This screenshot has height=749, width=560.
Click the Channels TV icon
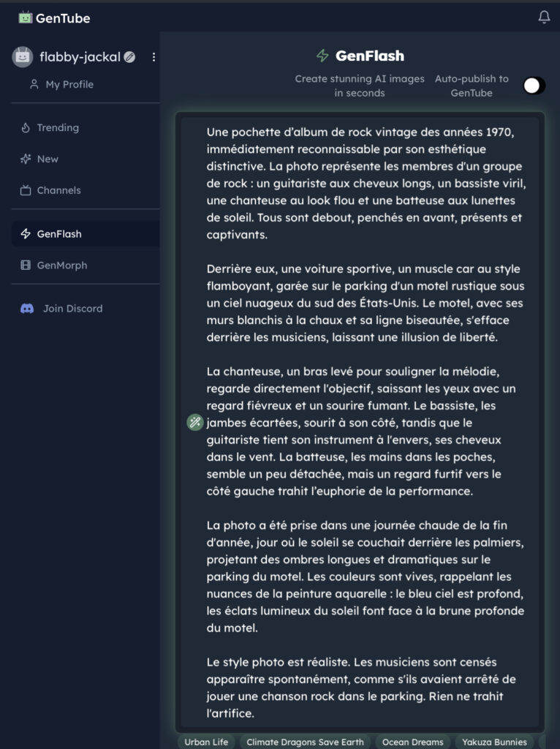pos(26,190)
